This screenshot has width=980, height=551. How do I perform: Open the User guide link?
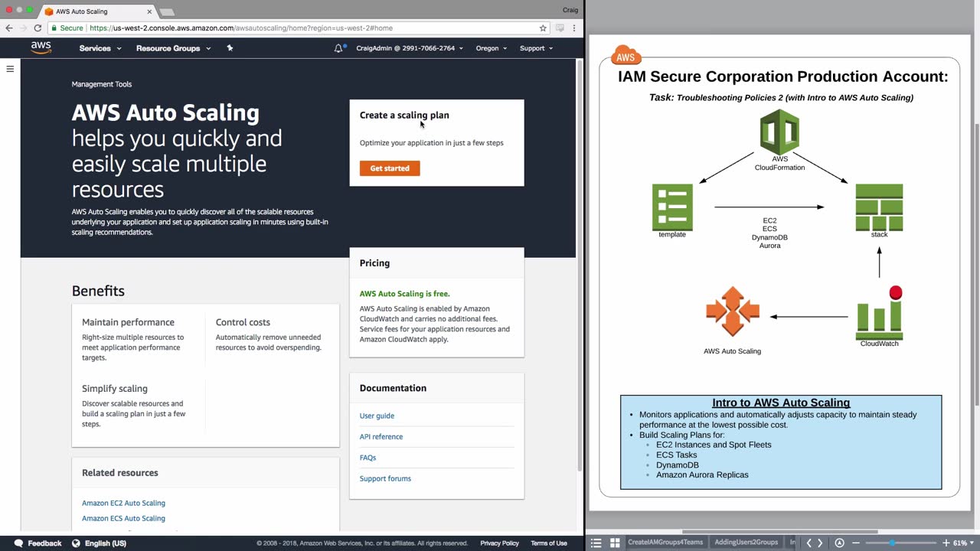(x=377, y=416)
